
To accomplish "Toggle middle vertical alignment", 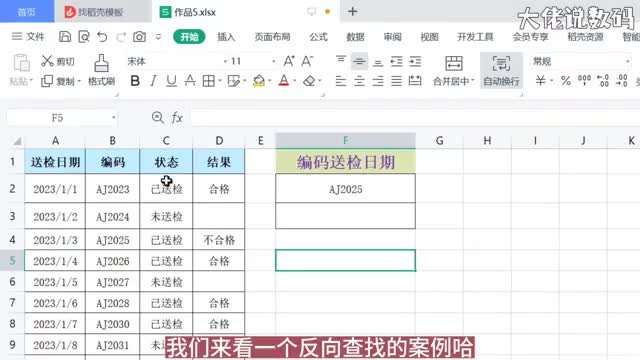I will [x=359, y=61].
